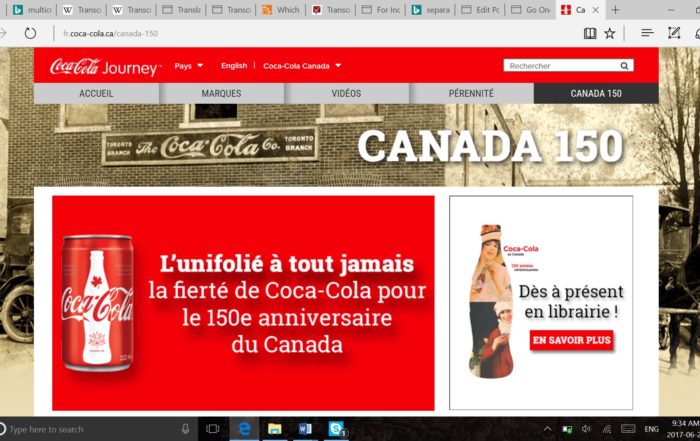Expand Coca-Cola Canada dropdown
Viewport: 700px width, 441px height.
tap(302, 66)
